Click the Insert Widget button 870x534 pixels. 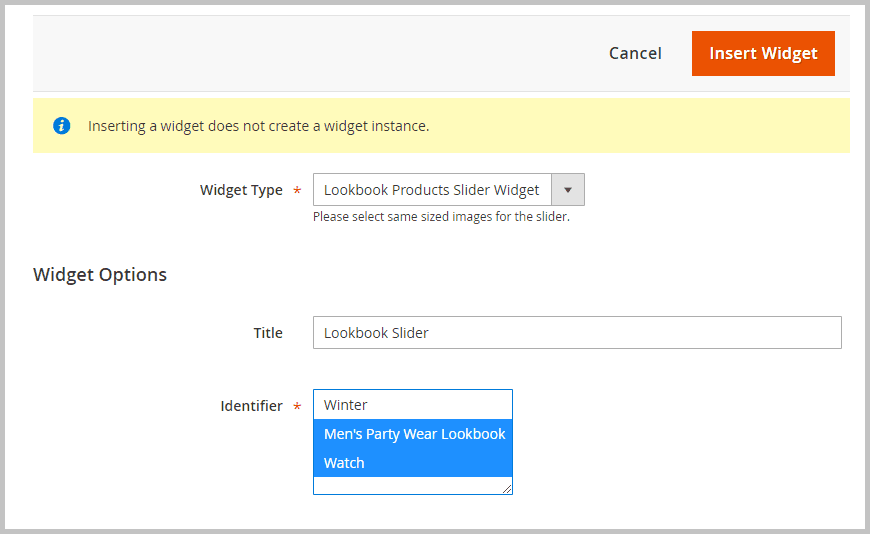[763, 53]
